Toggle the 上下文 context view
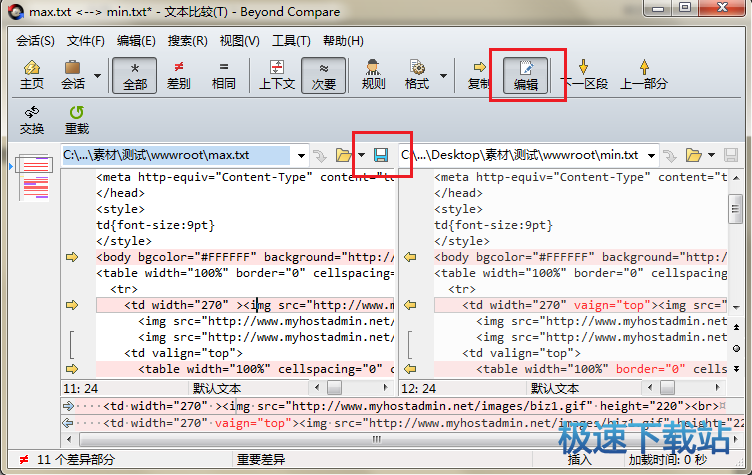 tap(277, 75)
